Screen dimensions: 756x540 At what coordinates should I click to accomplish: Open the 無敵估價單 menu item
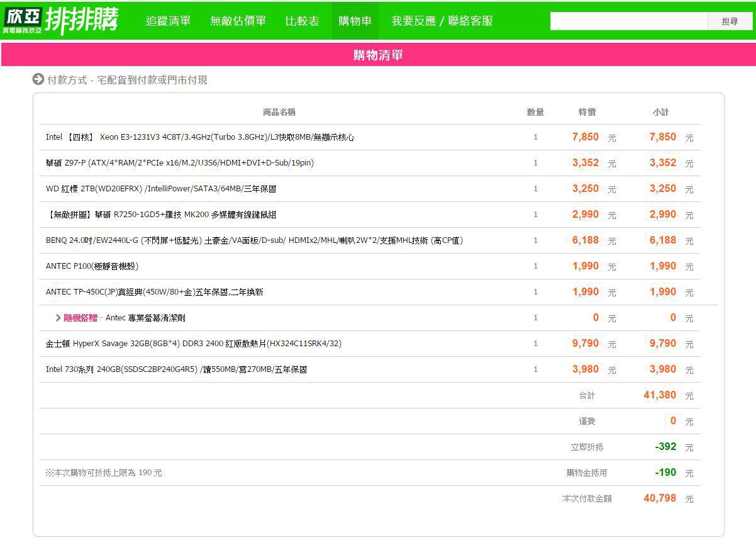point(238,21)
